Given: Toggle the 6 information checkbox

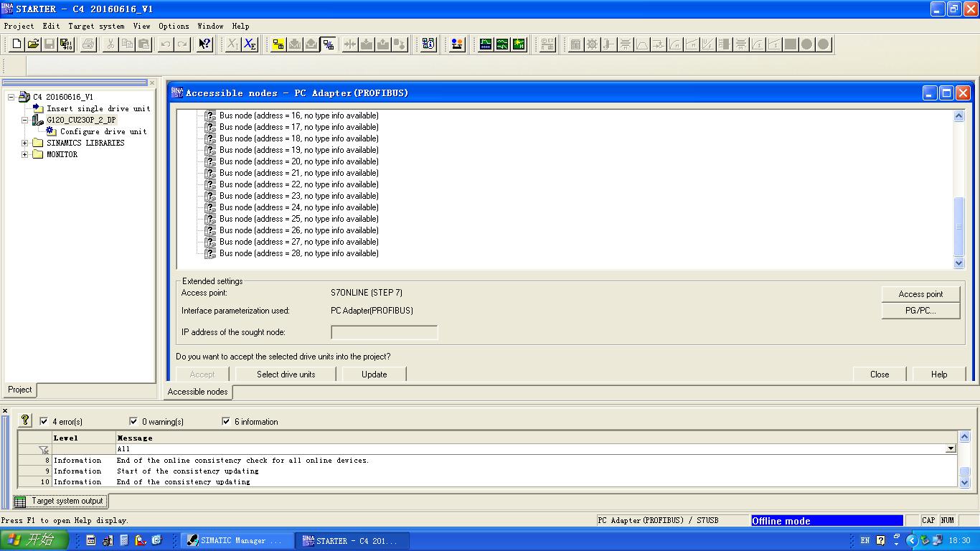Looking at the screenshot, I should click(x=226, y=421).
